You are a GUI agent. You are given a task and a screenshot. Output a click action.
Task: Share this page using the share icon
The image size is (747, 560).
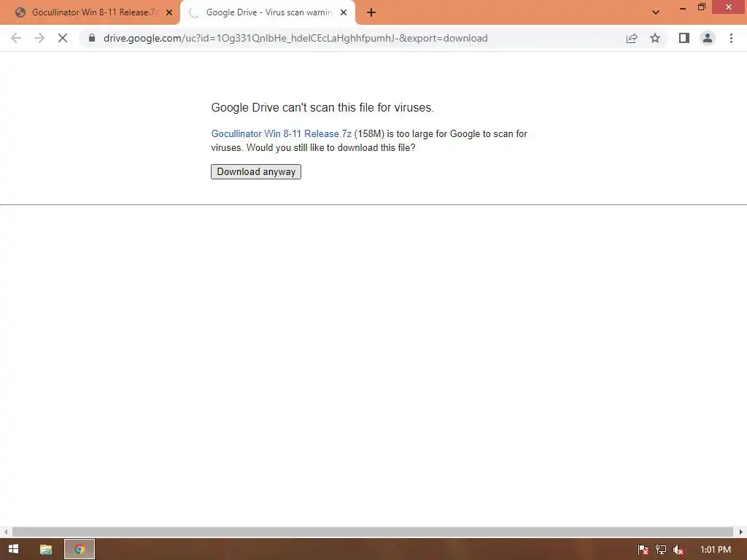point(632,38)
